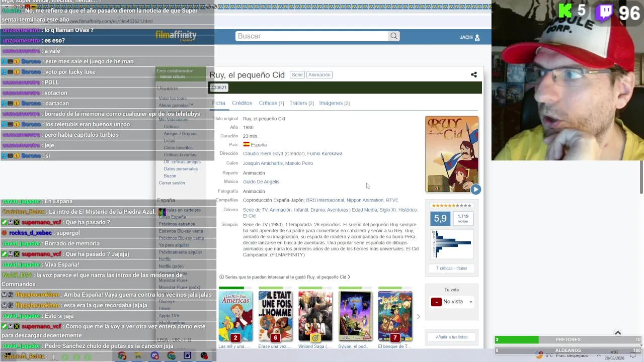Open Aventuras genre link
Image resolution: width=644 pixels, height=362 pixels.
(337, 210)
